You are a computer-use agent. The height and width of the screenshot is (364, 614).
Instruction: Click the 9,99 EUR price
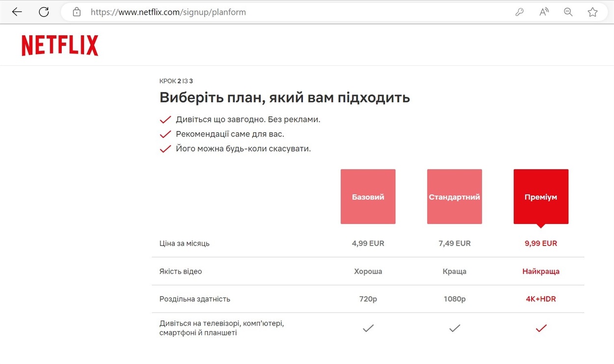[x=541, y=243]
